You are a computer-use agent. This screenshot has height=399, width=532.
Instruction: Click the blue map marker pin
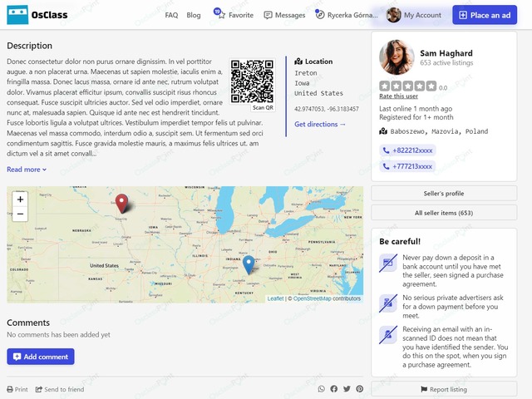pyautogui.click(x=249, y=264)
